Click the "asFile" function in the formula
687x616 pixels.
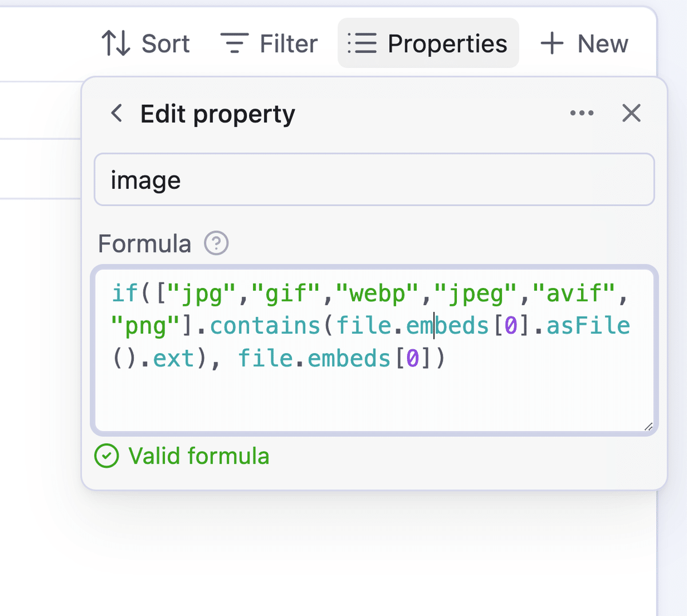[588, 326]
